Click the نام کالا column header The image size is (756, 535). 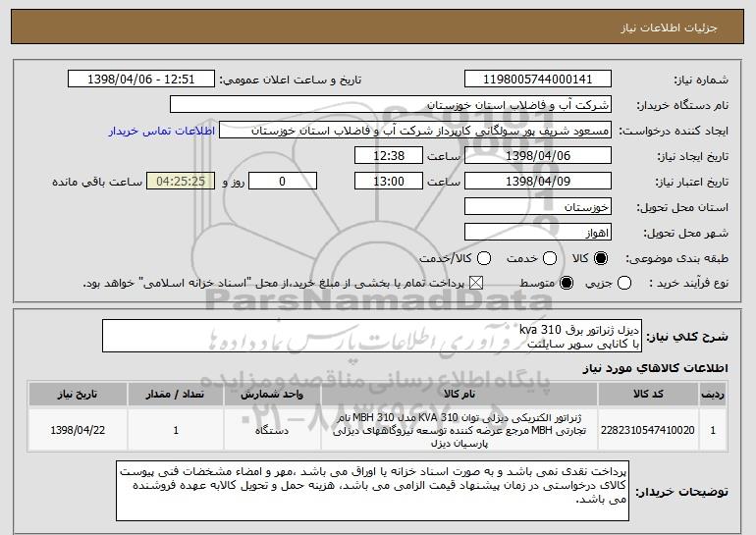point(459,395)
